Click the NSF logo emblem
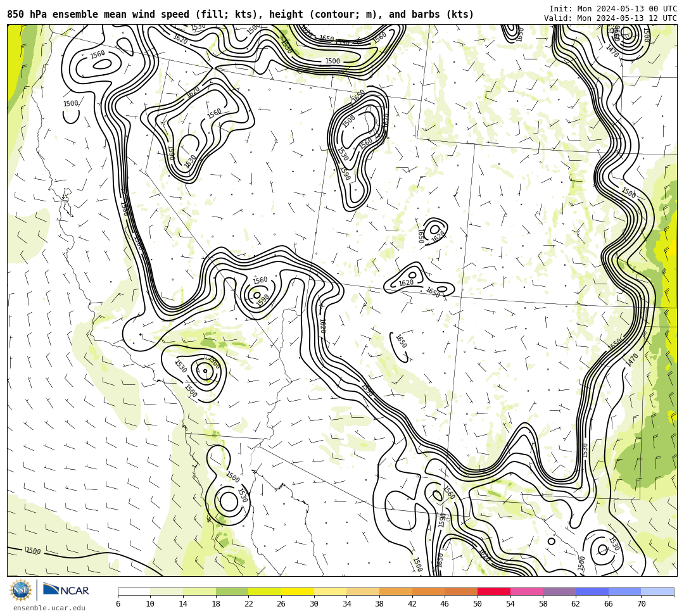 [x=20, y=591]
